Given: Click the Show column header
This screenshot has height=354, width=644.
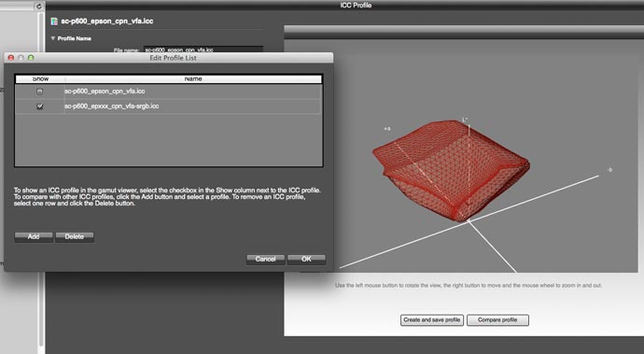Looking at the screenshot, I should pyautogui.click(x=40, y=79).
